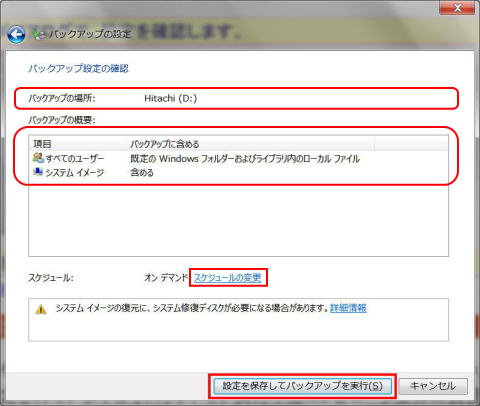Click the blue back arrow button

(x=16, y=34)
